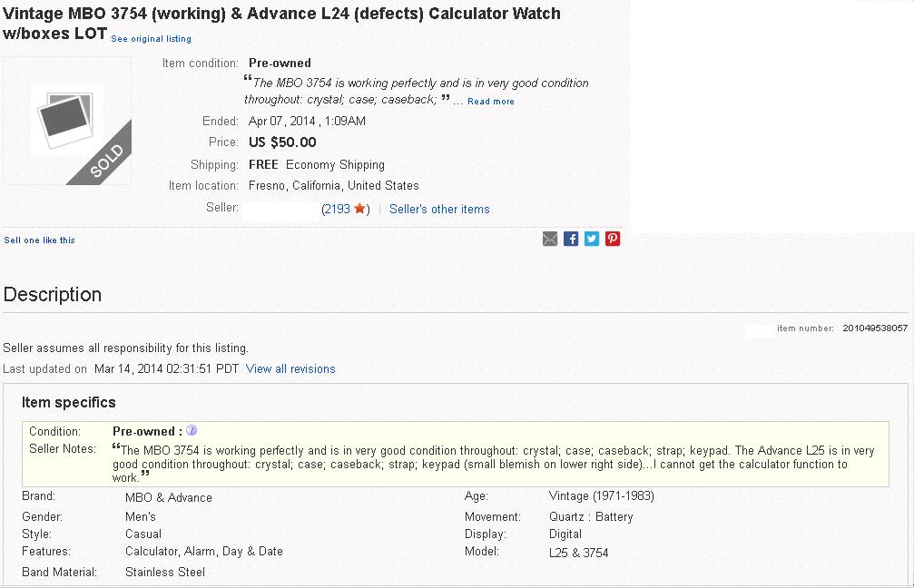Click the item number 201049538057
Screen dimensions: 914x588
875,328
